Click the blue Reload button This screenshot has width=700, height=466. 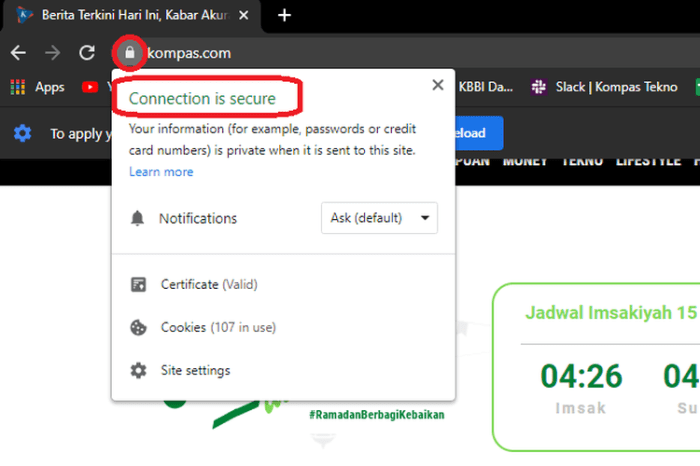479,133
